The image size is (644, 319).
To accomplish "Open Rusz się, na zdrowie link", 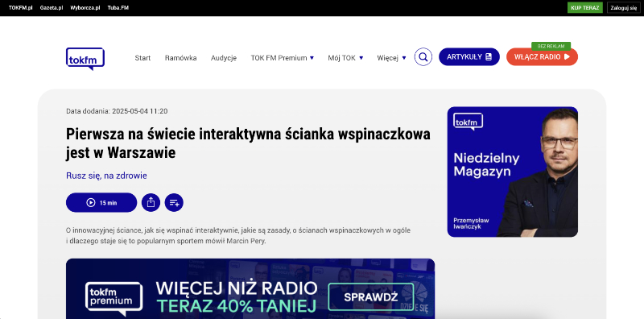I will 106,176.
